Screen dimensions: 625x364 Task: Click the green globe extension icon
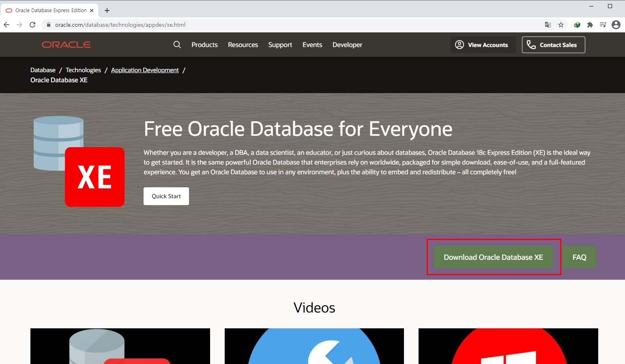pyautogui.click(x=577, y=25)
